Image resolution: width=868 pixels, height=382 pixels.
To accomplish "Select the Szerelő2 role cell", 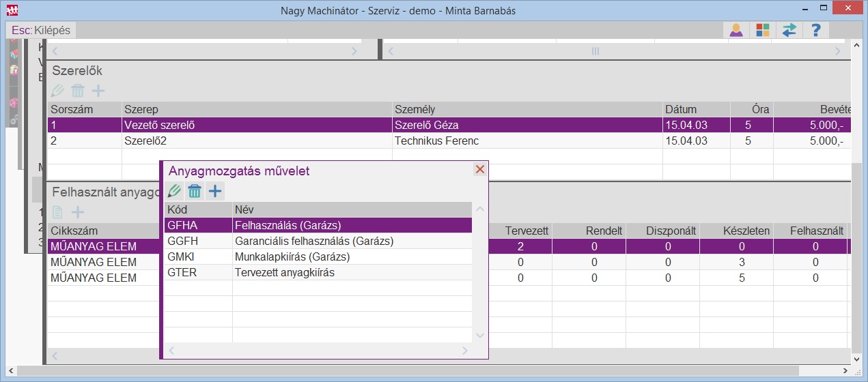I will [x=257, y=141].
